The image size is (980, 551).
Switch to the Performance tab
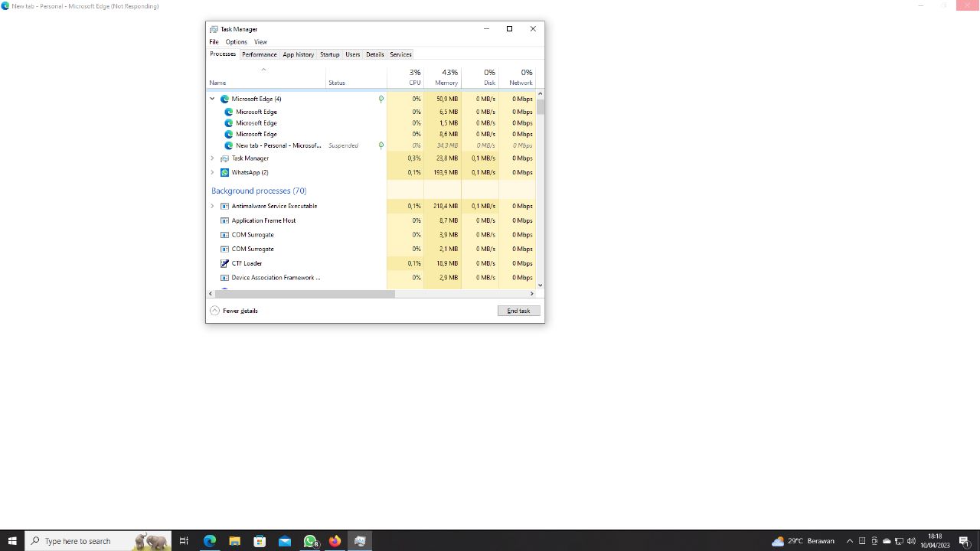[259, 54]
